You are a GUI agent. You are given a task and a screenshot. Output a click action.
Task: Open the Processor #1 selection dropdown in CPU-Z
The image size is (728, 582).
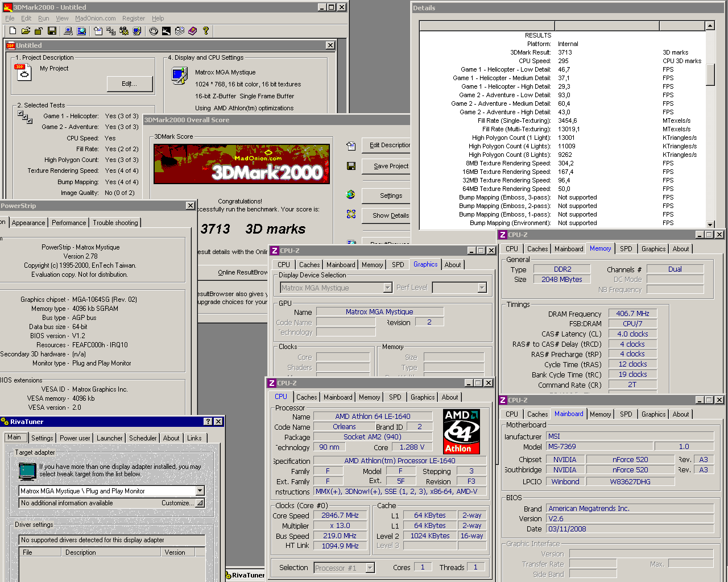point(370,567)
